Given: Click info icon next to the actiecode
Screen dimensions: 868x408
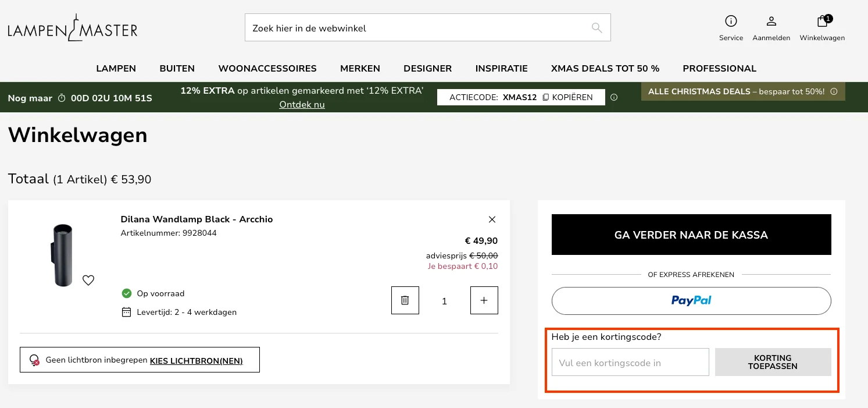Looking at the screenshot, I should [614, 97].
